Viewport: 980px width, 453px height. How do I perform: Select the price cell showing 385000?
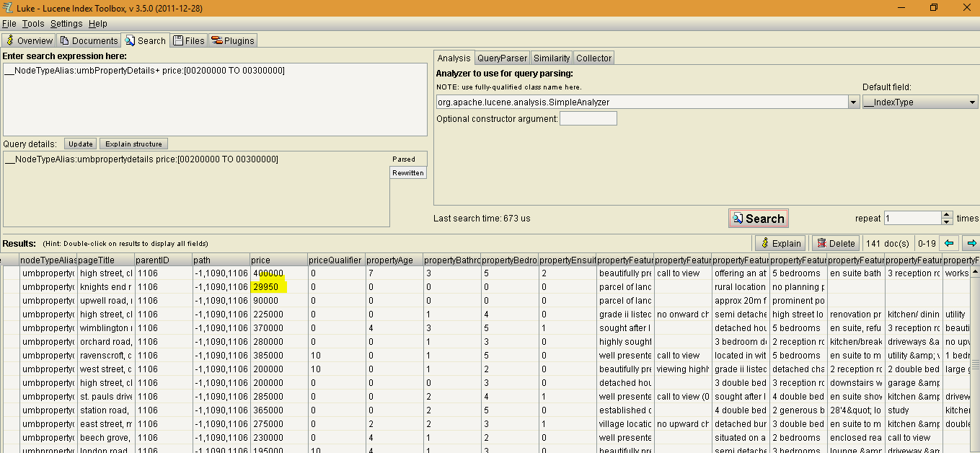tap(278, 356)
